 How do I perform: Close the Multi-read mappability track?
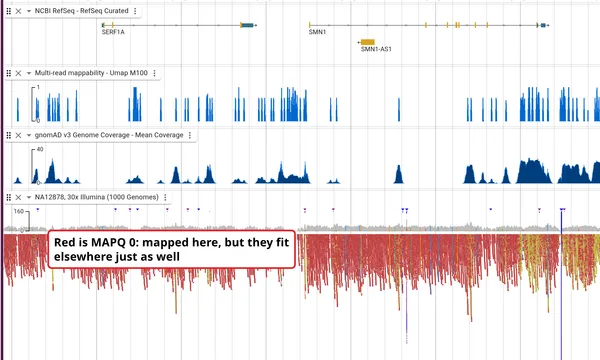click(18, 73)
